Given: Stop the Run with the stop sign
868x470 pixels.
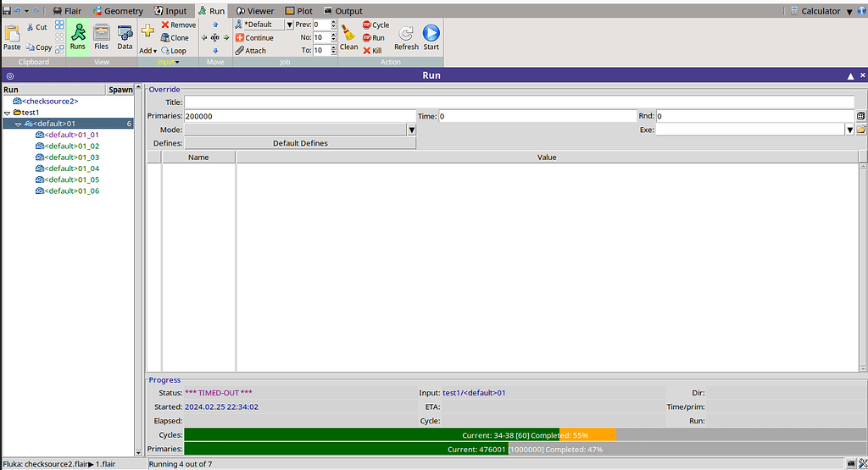Looking at the screenshot, I should coord(374,37).
